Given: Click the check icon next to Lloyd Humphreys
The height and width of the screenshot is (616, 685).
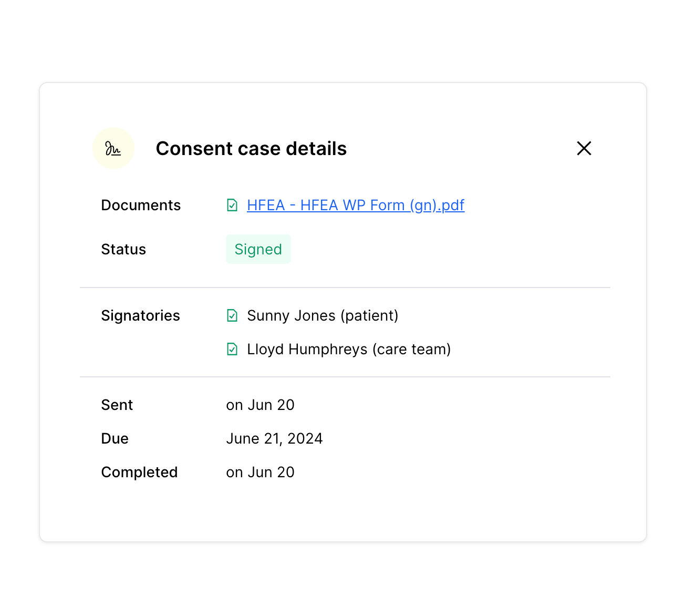Looking at the screenshot, I should [232, 349].
